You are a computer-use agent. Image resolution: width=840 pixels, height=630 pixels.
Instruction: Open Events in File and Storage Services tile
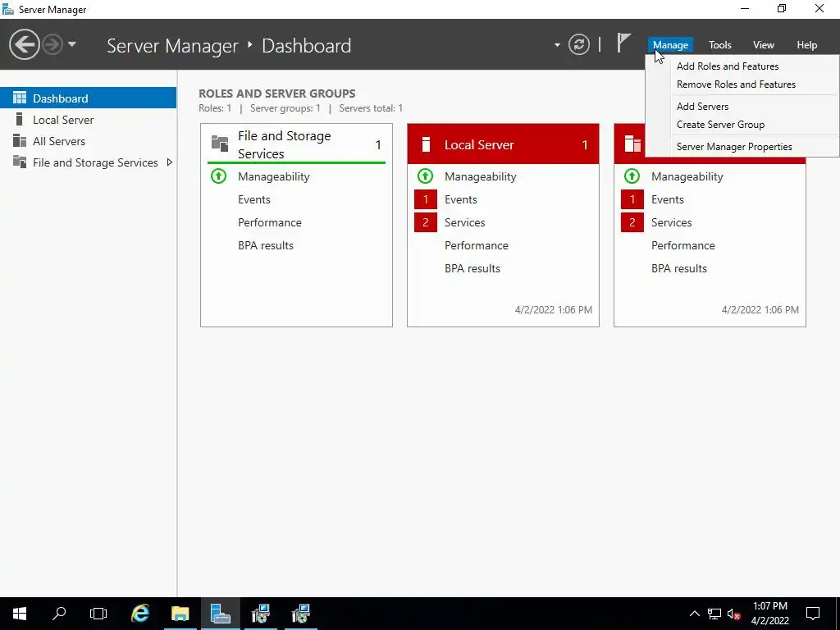click(254, 200)
